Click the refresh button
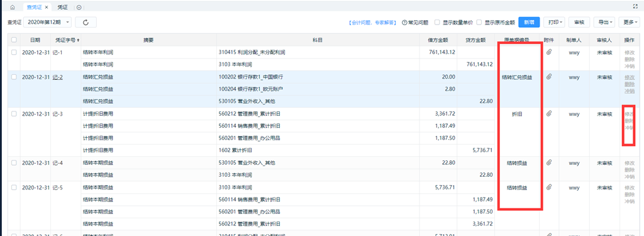 point(86,22)
